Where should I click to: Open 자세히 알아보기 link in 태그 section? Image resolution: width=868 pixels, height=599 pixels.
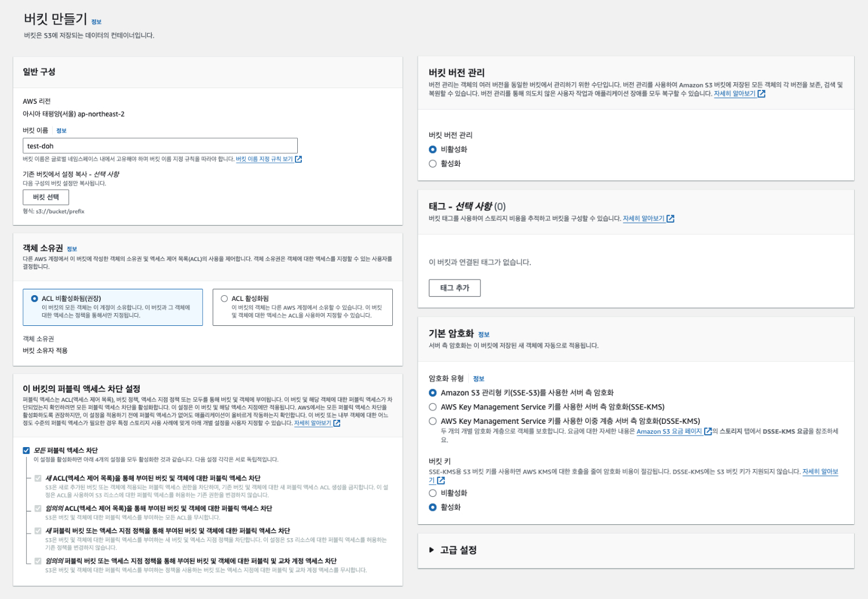644,219
